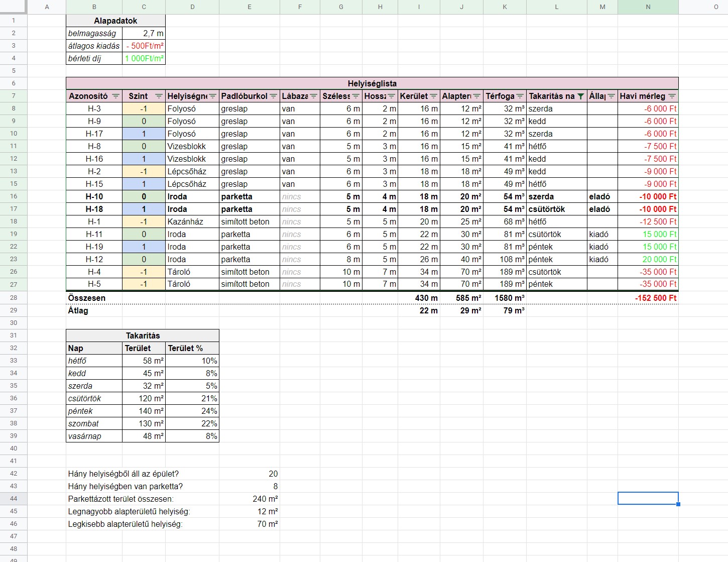Screen dimensions: 728x562
Task: Select Vizesblokk cell in row H-8
Action: point(192,146)
